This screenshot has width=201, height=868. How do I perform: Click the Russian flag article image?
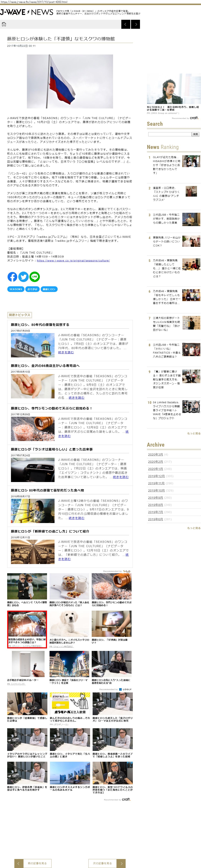point(70,81)
